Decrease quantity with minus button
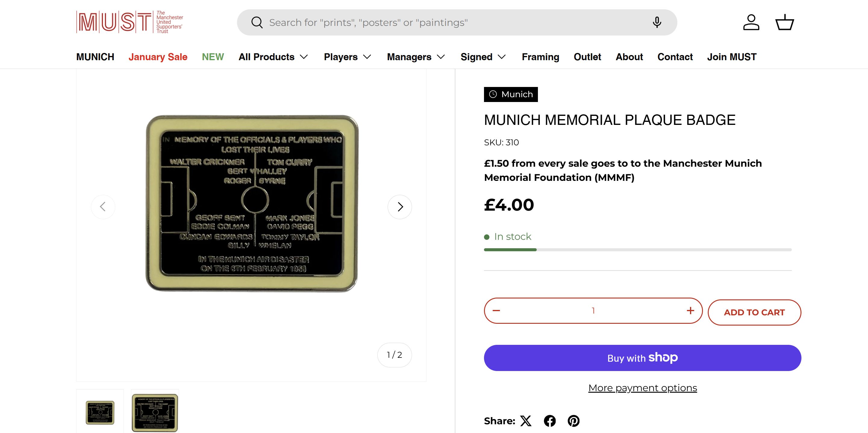 (496, 311)
